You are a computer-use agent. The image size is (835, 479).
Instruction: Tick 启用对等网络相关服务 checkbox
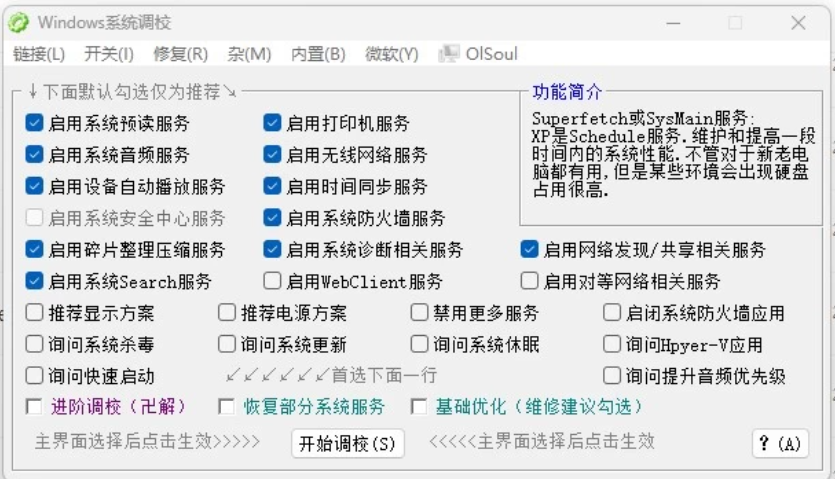point(530,281)
